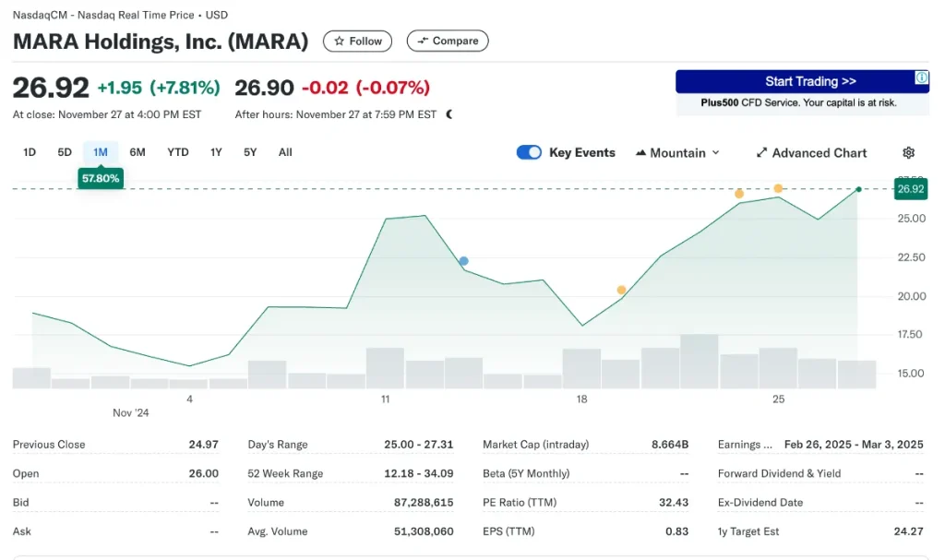Click the Volume value 87,288,615
Image resolution: width=945 pixels, height=560 pixels.
(424, 503)
